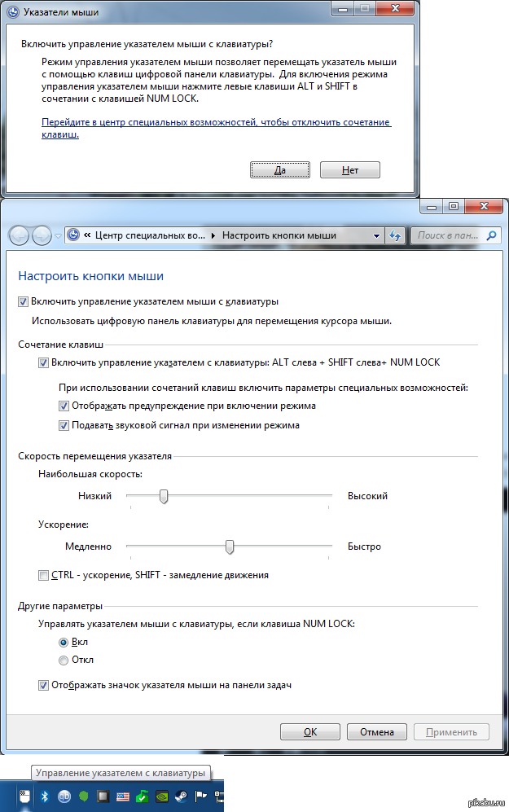Click the search magnifier icon
This screenshot has height=812, width=509.
click(491, 235)
